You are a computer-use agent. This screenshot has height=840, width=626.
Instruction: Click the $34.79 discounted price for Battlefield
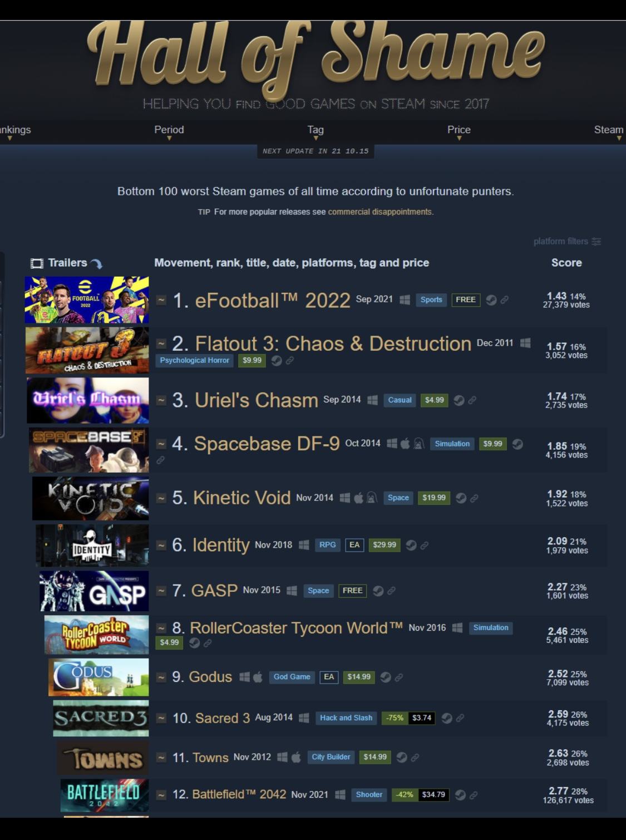(x=433, y=795)
